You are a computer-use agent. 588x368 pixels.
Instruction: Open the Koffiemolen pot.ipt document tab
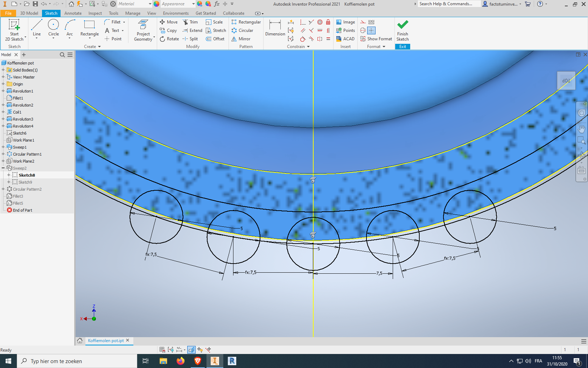tap(106, 340)
